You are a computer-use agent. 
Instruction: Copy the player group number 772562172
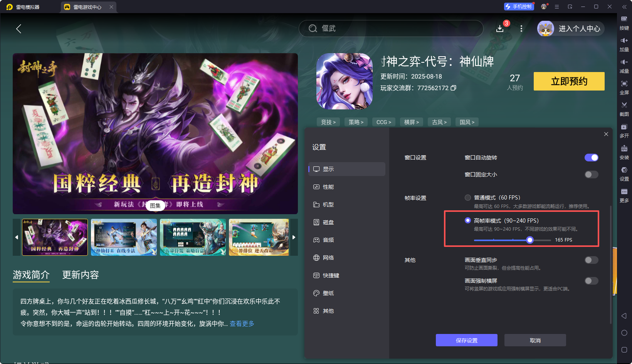click(x=454, y=88)
